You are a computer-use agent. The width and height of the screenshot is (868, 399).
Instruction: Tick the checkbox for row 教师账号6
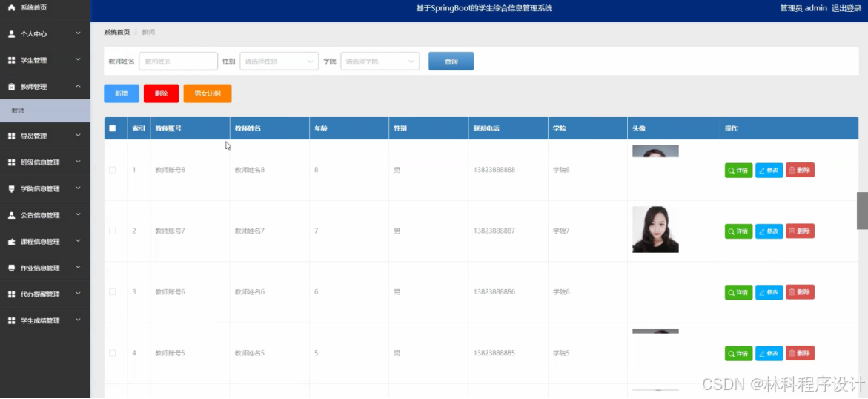pos(113,291)
